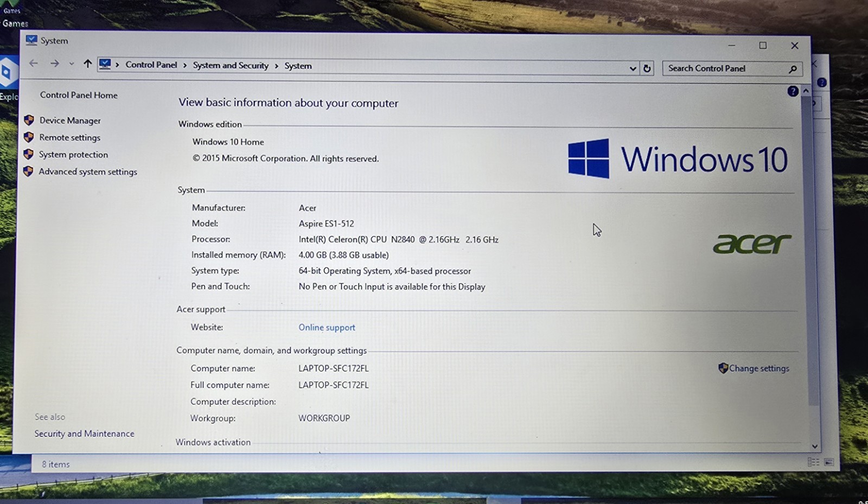The image size is (868, 504).
Task: Open the recent locations dropdown arrow
Action: tap(71, 64)
